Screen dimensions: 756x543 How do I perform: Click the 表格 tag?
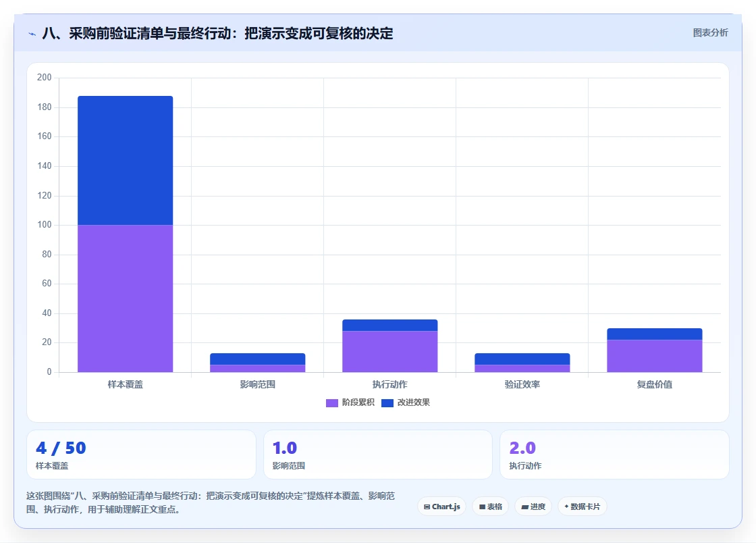tap(490, 507)
